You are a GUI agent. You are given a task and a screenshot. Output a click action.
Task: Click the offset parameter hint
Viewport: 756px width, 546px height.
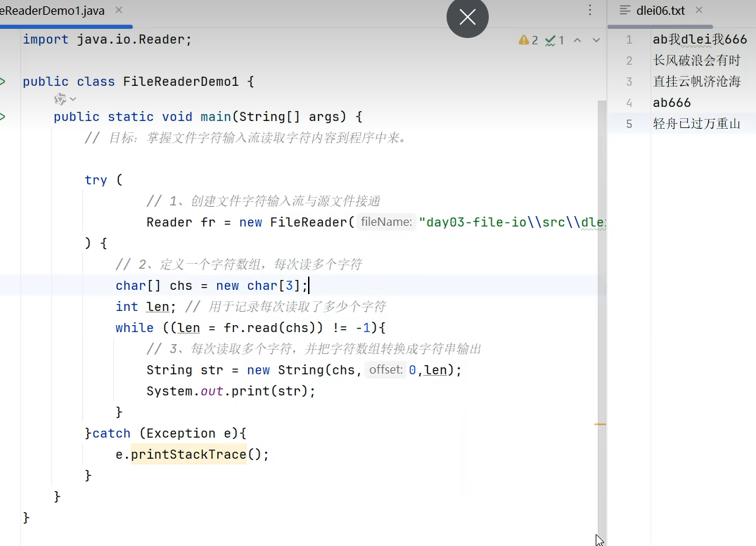tap(385, 370)
